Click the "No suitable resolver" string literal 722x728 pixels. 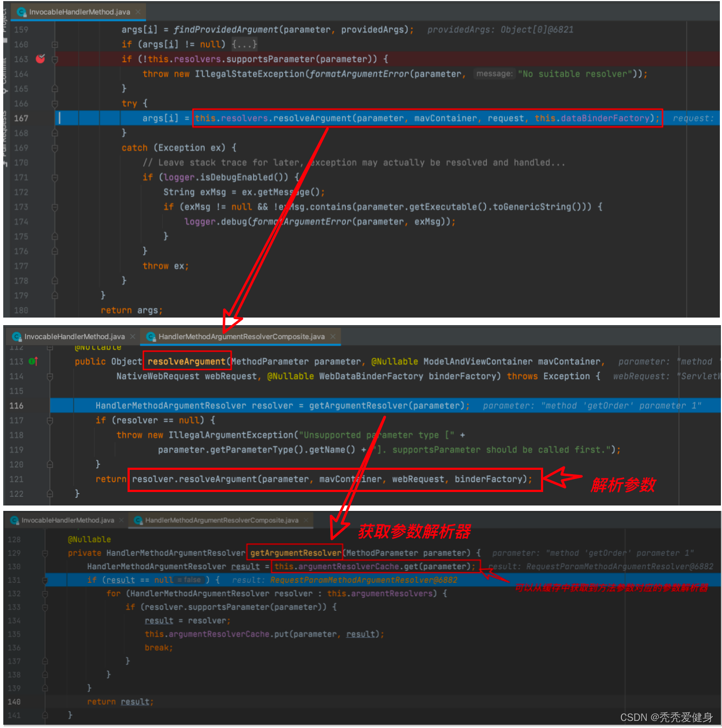pyautogui.click(x=575, y=73)
